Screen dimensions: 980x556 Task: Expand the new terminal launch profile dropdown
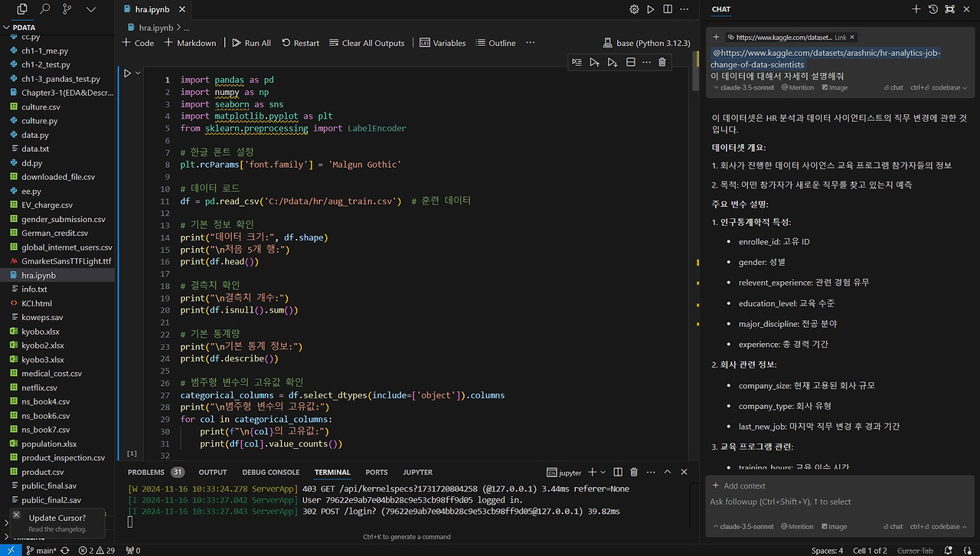603,473
